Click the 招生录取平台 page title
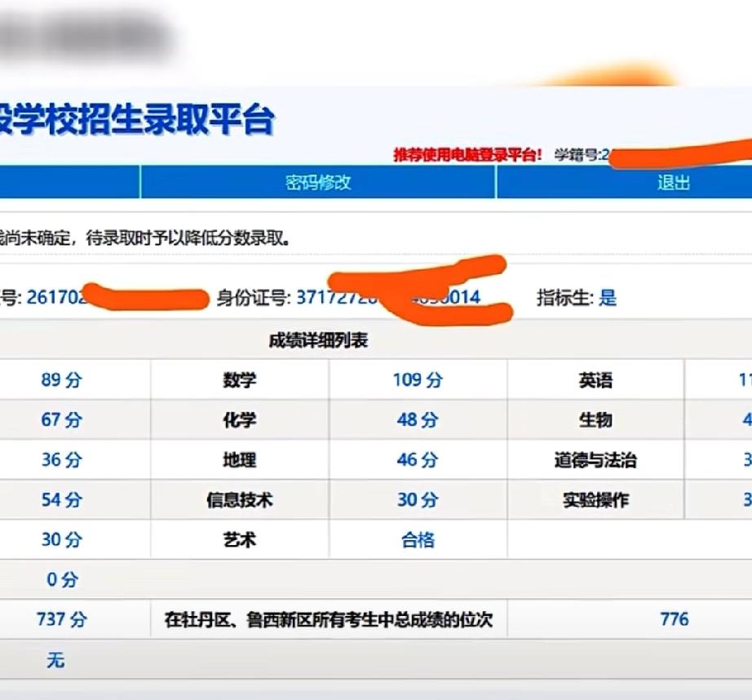Screen dimensions: 752x700 point(175,119)
